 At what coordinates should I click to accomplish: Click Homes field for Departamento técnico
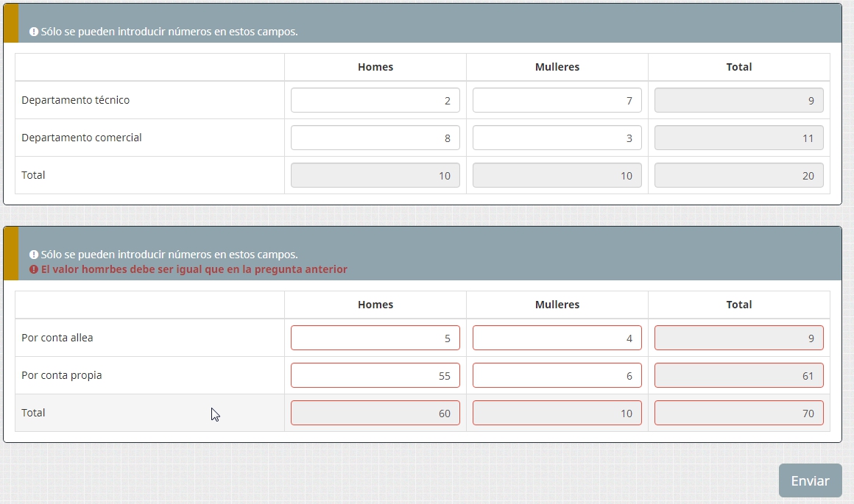click(x=375, y=100)
